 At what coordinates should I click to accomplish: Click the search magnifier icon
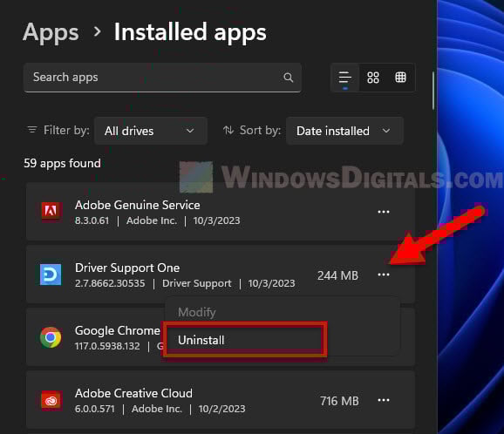(289, 78)
